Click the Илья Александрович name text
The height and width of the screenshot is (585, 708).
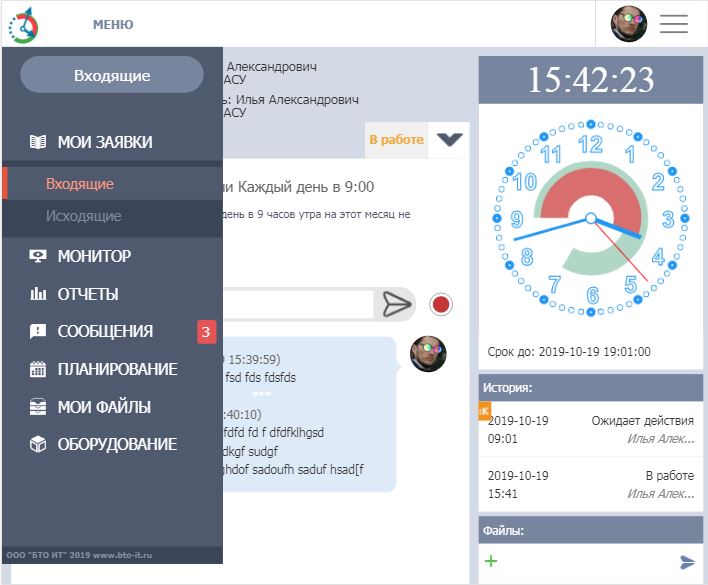[298, 99]
